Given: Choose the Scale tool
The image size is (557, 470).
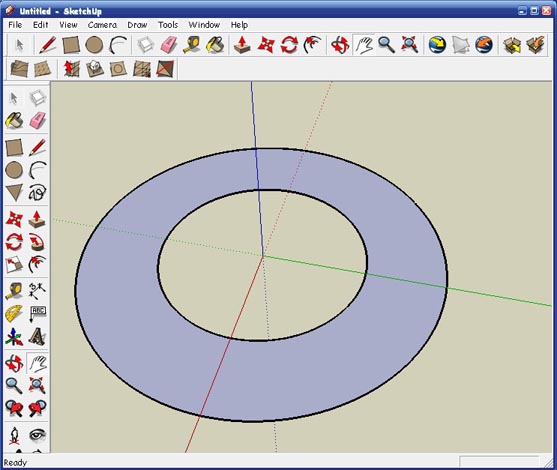Looking at the screenshot, I should point(14,265).
